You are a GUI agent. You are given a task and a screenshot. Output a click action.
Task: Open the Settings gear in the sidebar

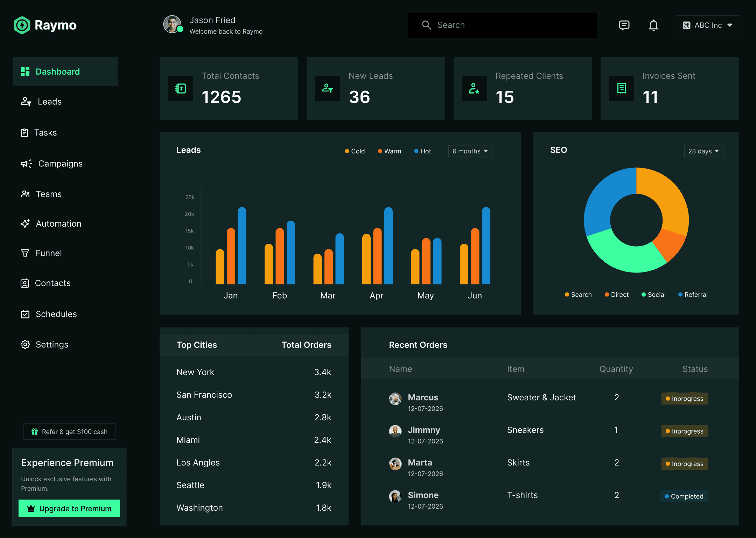coord(25,344)
